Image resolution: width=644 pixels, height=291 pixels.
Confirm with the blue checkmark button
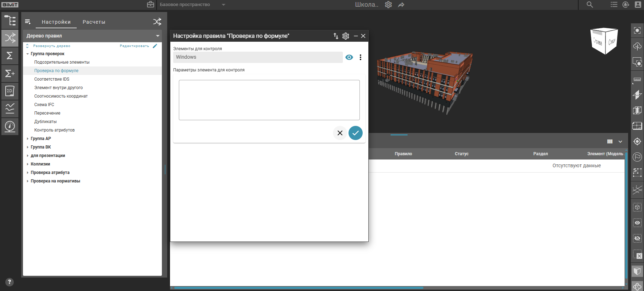click(x=355, y=133)
